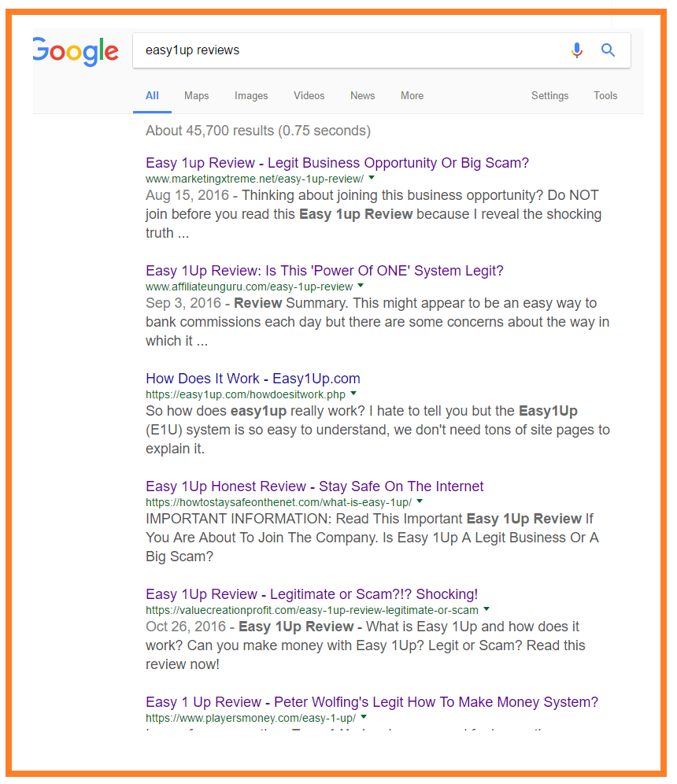Click the valuecreationprofit.com easy-1up-review URL text

tap(312, 611)
